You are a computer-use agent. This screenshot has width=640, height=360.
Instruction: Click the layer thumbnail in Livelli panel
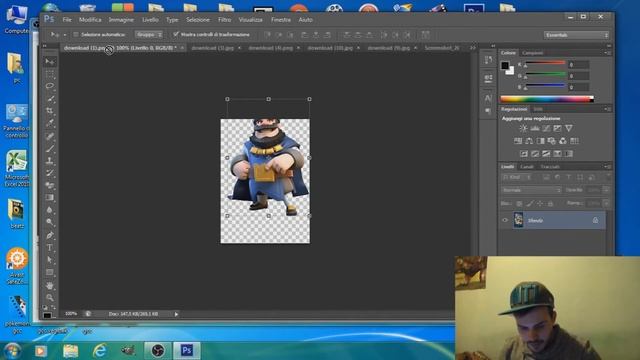518,220
